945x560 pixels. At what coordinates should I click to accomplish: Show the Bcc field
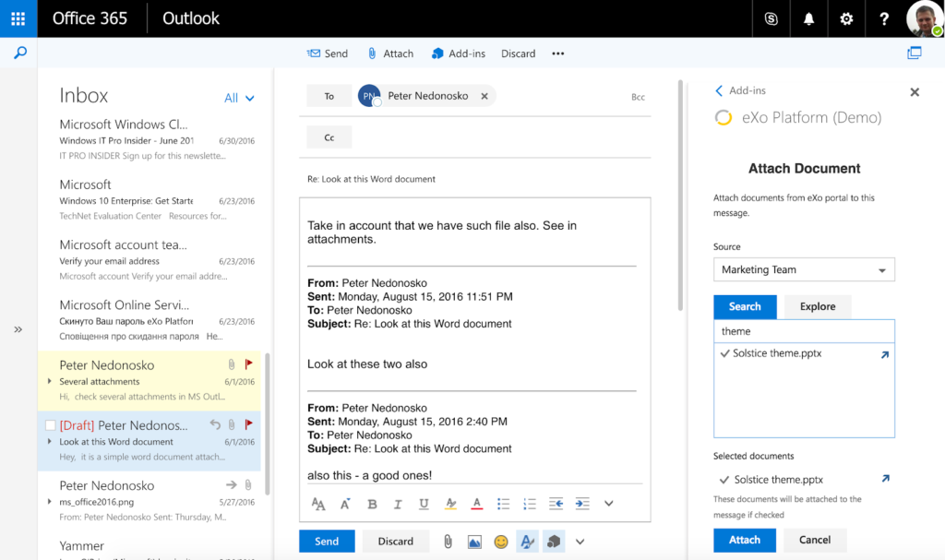tap(638, 97)
